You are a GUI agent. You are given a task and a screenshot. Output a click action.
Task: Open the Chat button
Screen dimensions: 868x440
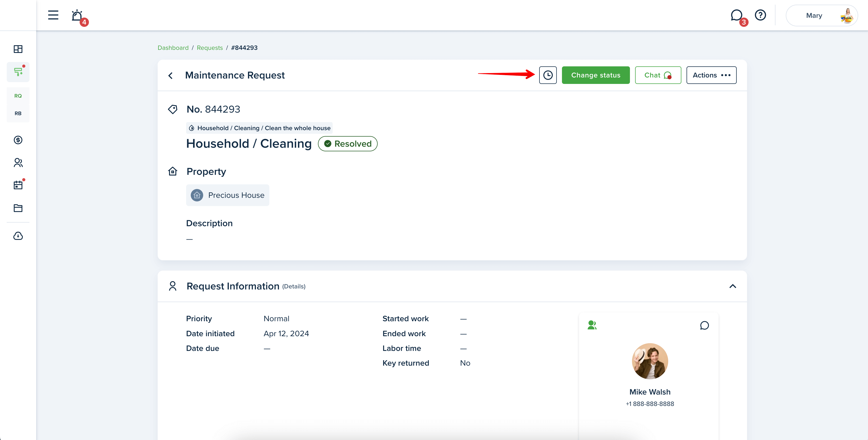click(658, 75)
